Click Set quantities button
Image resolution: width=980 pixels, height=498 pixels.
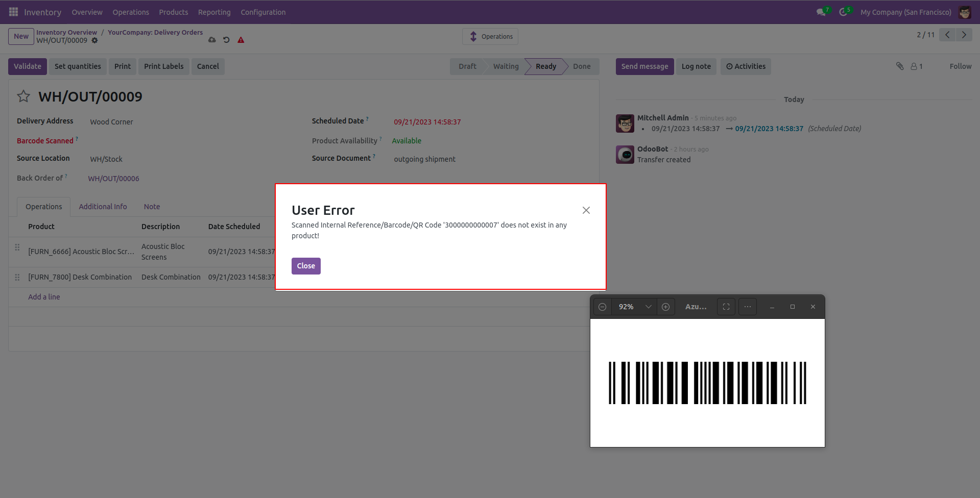[78, 66]
